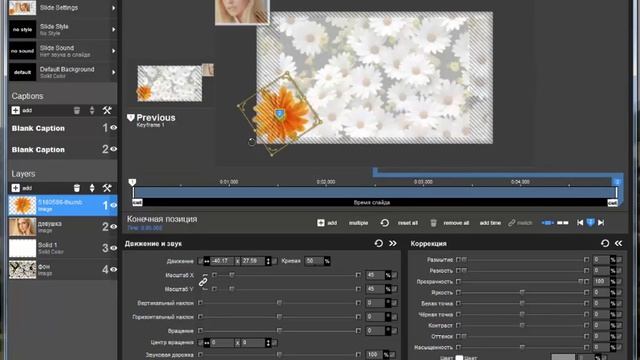Toggle visibility of Blank Caption 1
Screen dimensions: 640x360
point(113,128)
